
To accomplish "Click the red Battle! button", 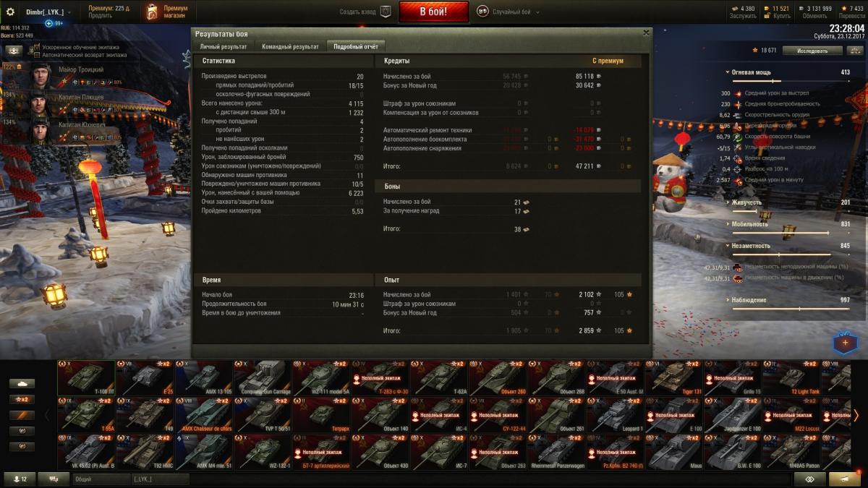I will pos(433,12).
